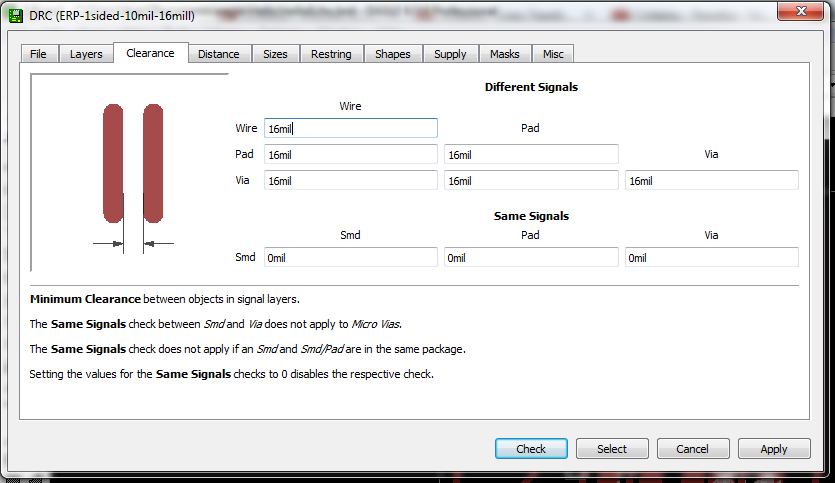Image resolution: width=835 pixels, height=483 pixels.
Task: Switch to the Layers tab
Action: [86, 54]
